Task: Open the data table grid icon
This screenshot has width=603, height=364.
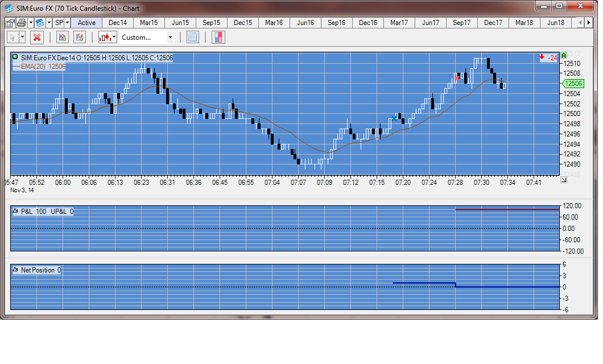Action: [192, 38]
